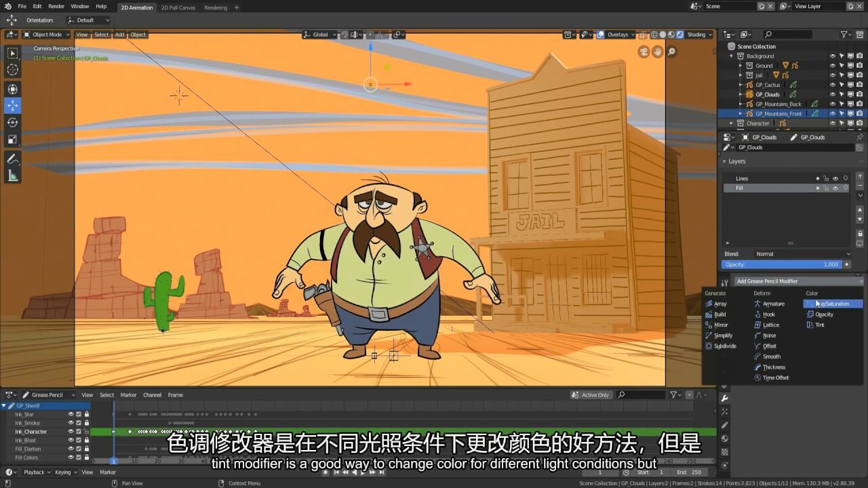The image size is (868, 488).
Task: Open outliner filter funnel
Action: tap(844, 35)
